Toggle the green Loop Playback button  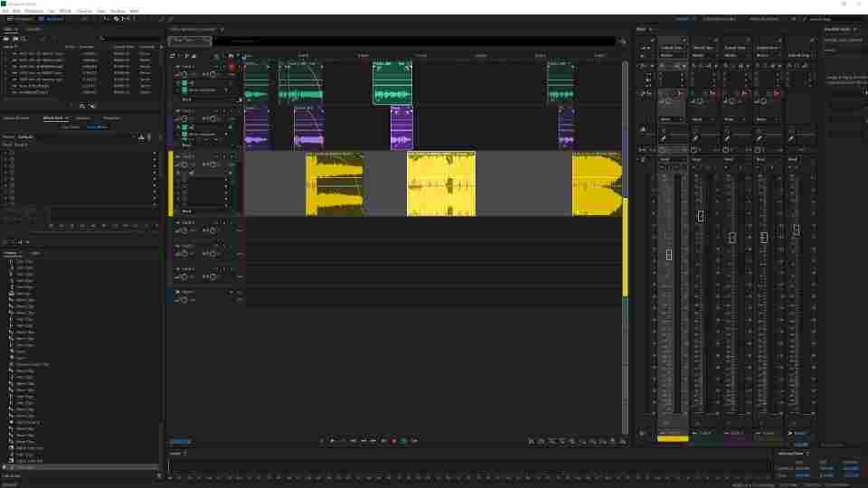point(403,441)
